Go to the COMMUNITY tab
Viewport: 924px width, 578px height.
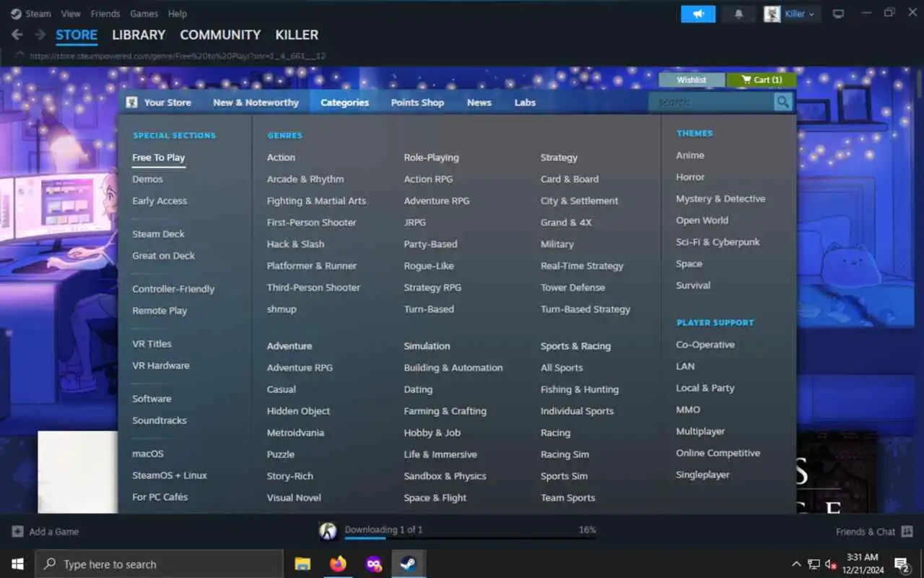[220, 35]
